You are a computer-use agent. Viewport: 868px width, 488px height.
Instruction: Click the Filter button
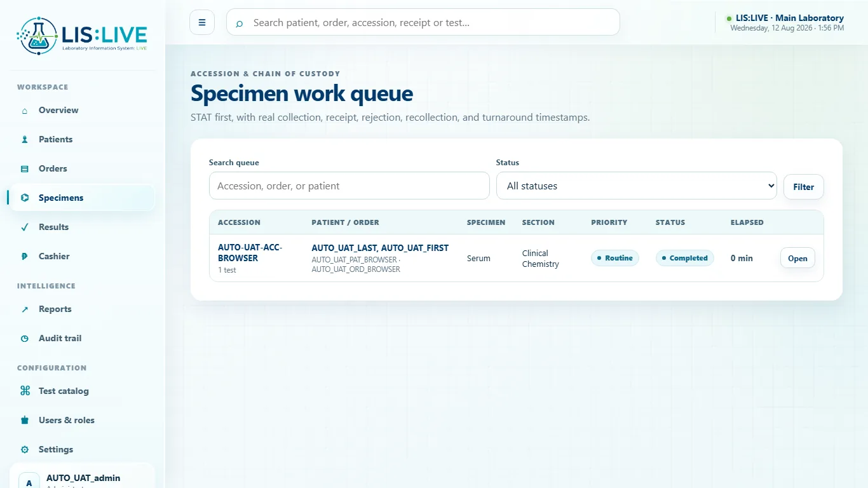[x=803, y=187]
